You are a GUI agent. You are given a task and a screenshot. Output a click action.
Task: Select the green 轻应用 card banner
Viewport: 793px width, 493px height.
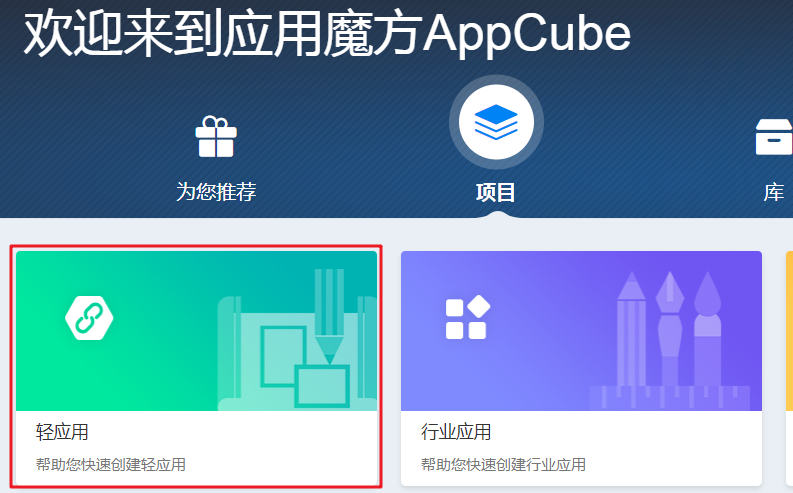click(x=197, y=331)
